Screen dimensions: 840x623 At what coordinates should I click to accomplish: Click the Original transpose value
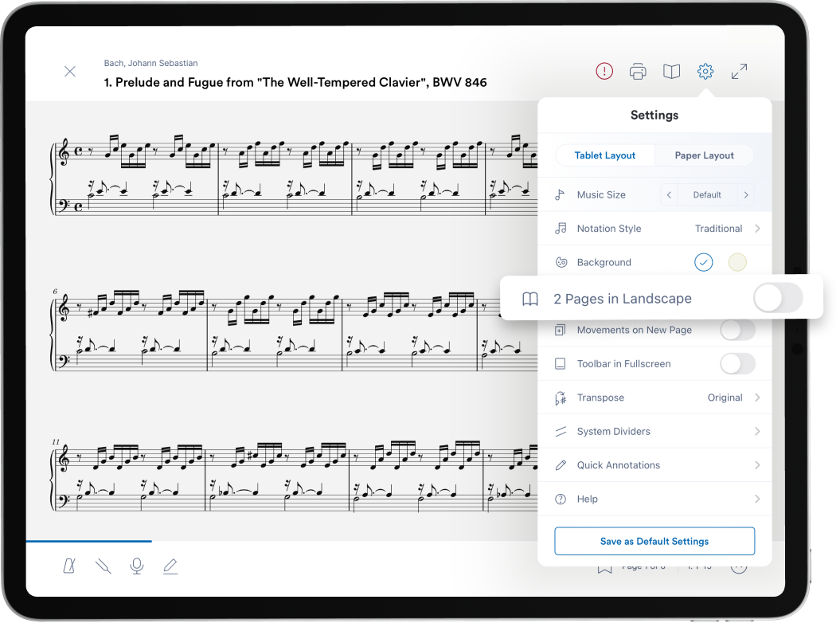tap(725, 398)
